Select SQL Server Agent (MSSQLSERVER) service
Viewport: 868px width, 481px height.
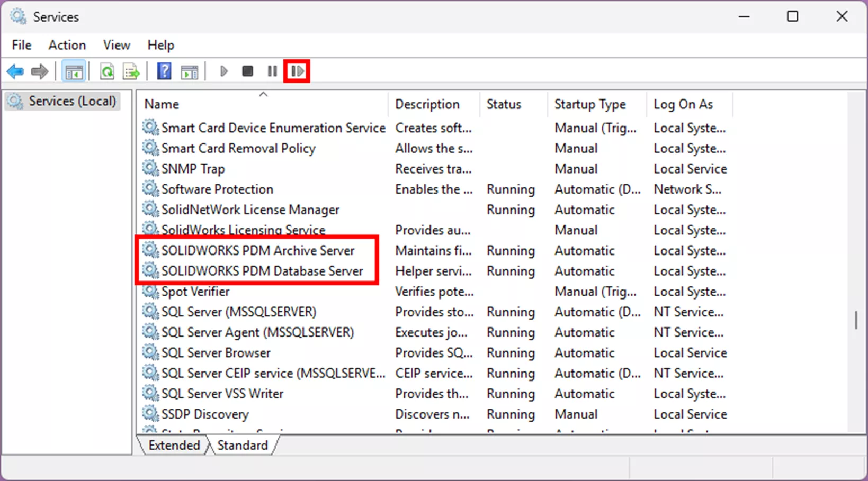coord(434,332)
